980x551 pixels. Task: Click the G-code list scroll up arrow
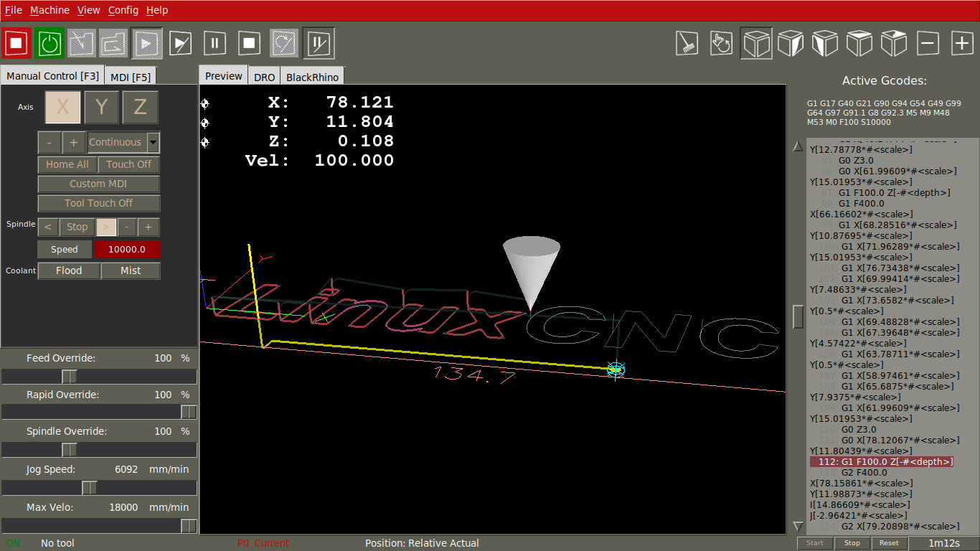pos(798,146)
